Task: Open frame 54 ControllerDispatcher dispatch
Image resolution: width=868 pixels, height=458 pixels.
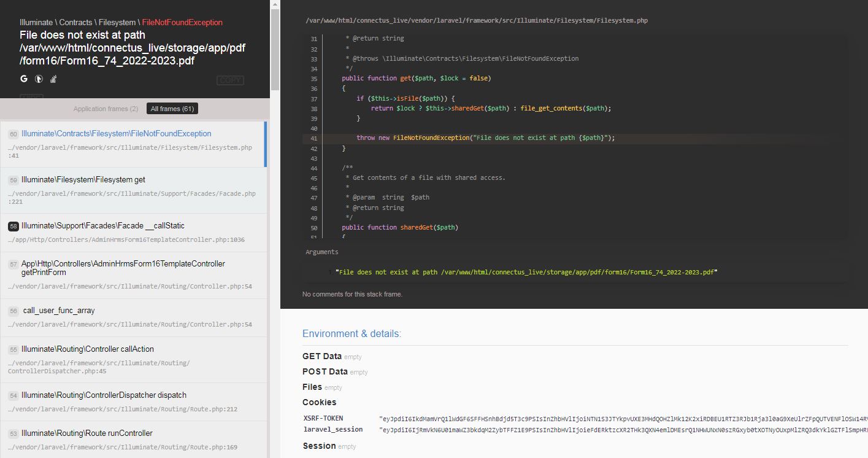Action: pyautogui.click(x=133, y=402)
